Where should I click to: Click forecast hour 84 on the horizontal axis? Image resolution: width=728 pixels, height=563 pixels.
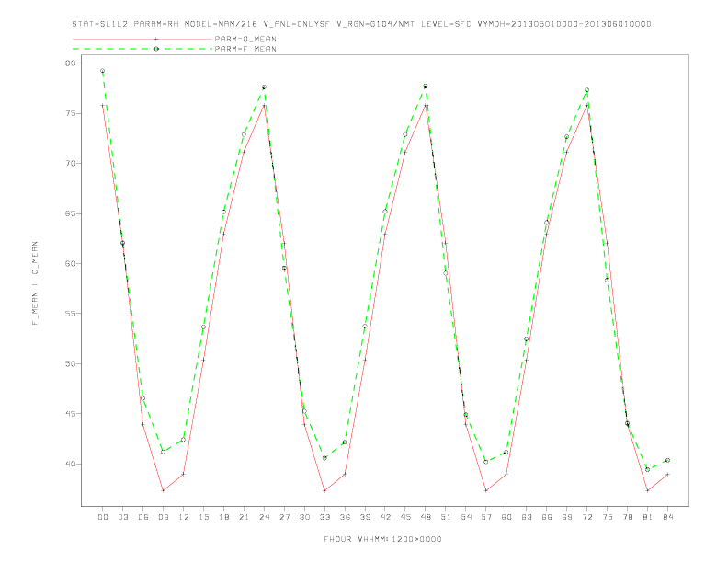click(667, 517)
